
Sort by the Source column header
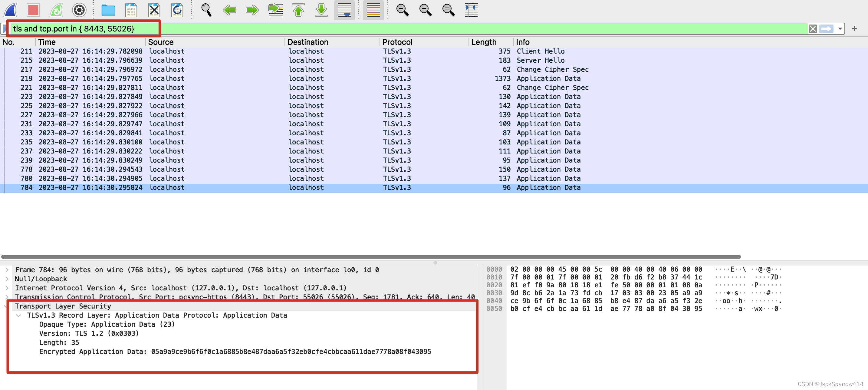[x=215, y=42]
